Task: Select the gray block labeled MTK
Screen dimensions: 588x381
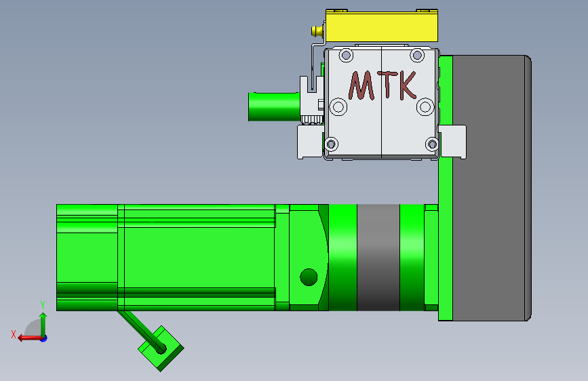Action: [382, 103]
